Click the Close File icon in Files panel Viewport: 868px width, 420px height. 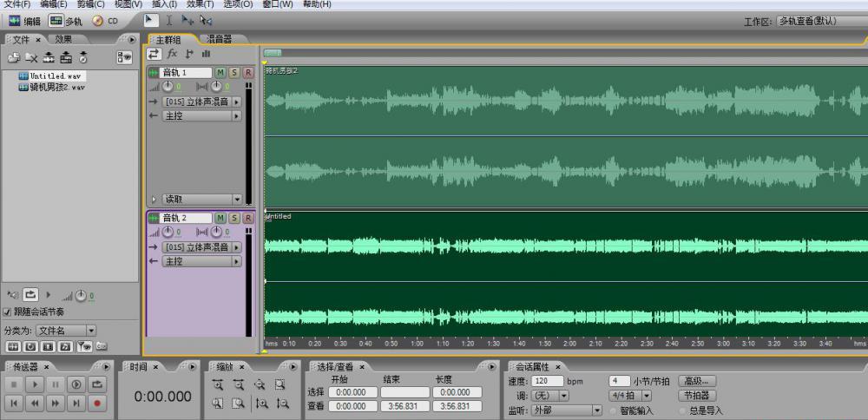(x=31, y=57)
